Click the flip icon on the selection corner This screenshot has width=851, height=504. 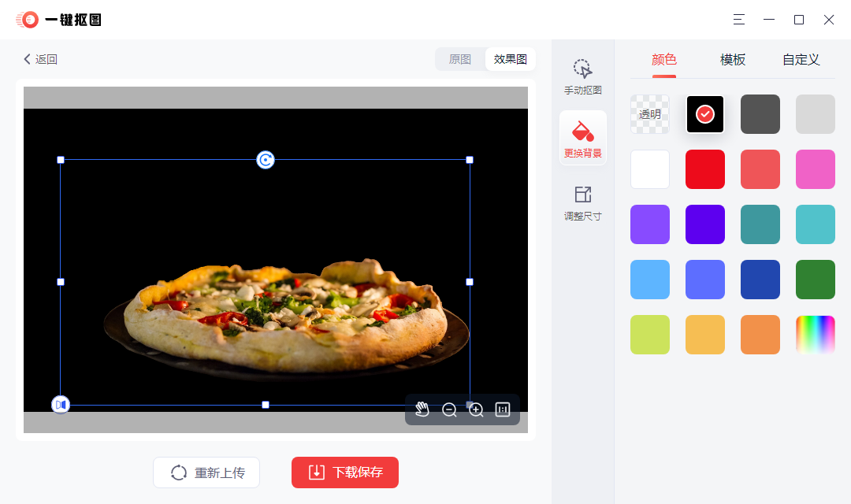[x=61, y=404]
